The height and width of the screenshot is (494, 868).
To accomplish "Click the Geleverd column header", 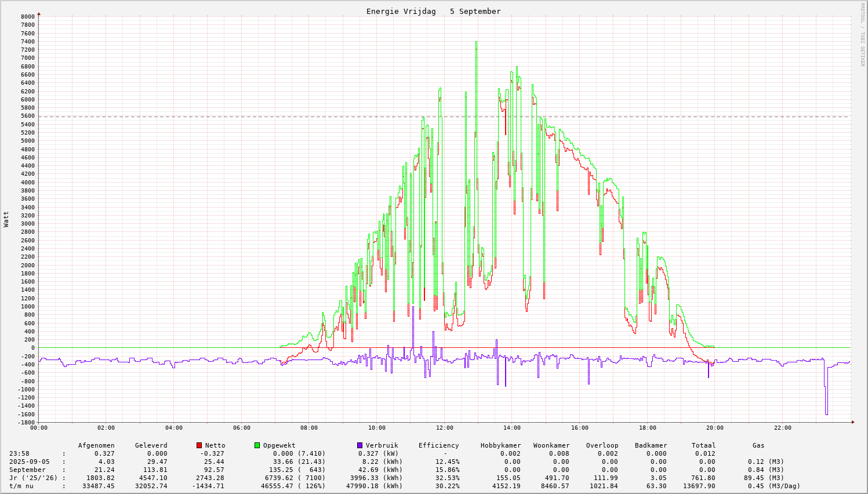I will [x=151, y=445].
